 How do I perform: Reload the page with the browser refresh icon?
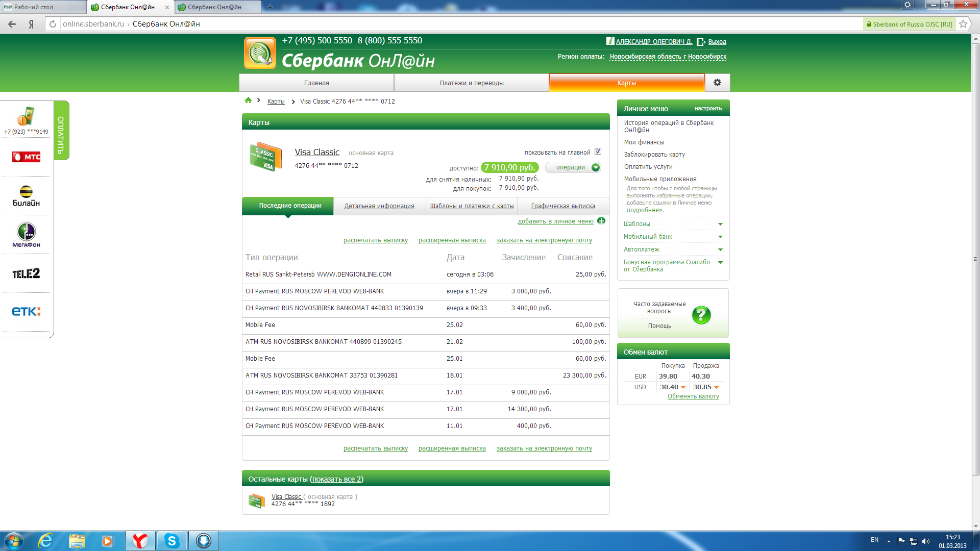click(53, 24)
